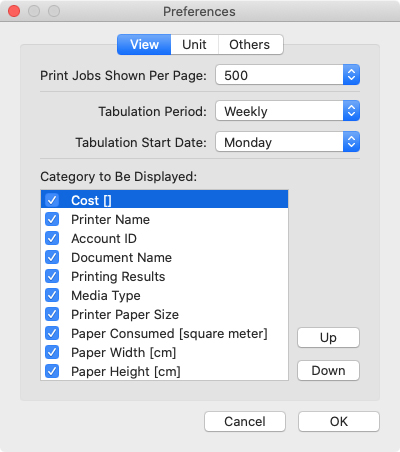Switch to the Unit tab

194,45
